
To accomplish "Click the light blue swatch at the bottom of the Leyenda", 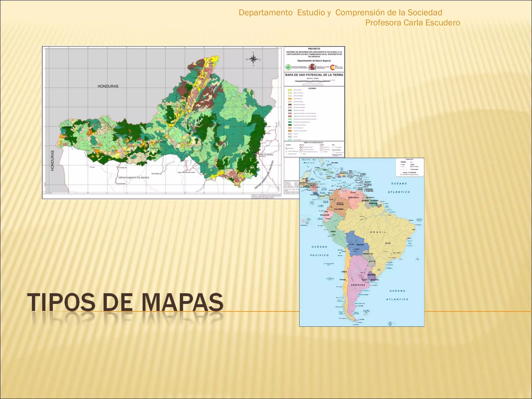I will tap(290, 139).
